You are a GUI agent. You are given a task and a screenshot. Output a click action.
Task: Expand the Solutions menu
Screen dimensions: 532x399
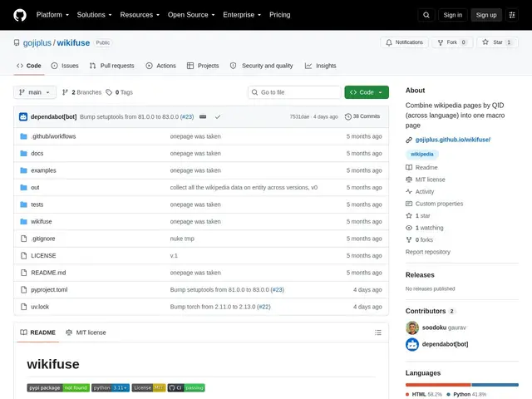pyautogui.click(x=94, y=15)
